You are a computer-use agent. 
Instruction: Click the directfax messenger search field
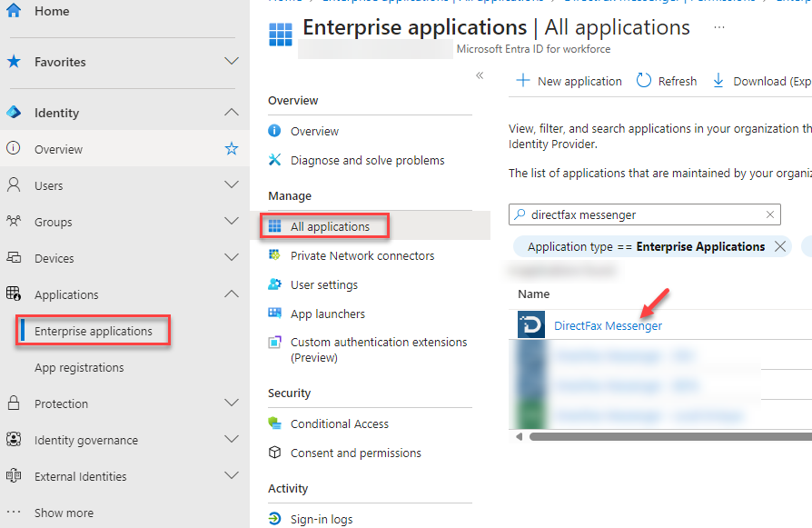(645, 215)
